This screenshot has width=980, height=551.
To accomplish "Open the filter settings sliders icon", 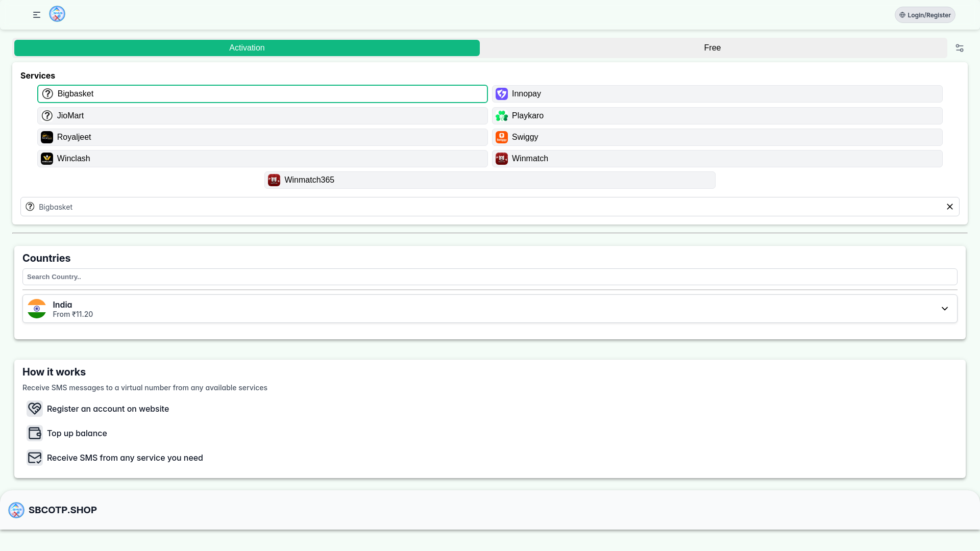I will [960, 48].
